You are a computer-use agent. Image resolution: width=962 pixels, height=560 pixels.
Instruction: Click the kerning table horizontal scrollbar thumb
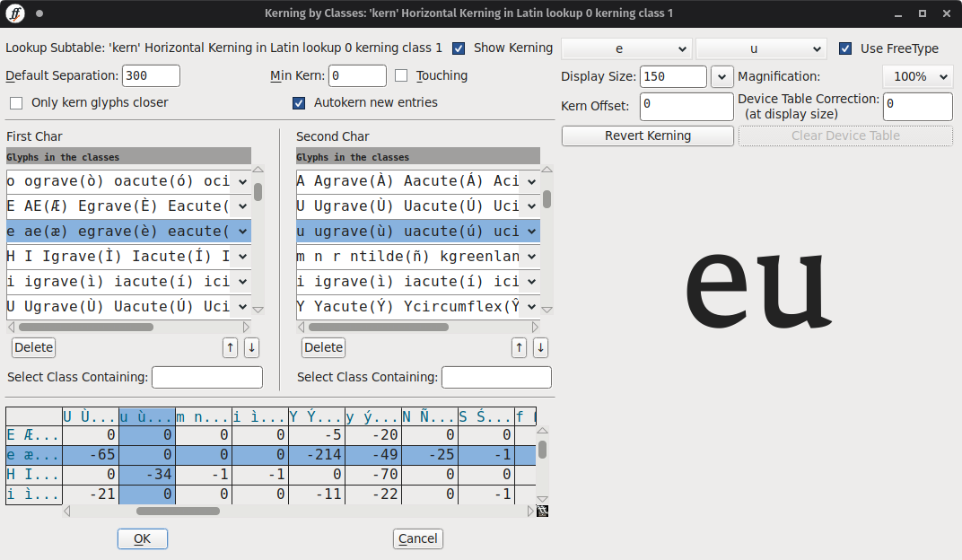178,511
